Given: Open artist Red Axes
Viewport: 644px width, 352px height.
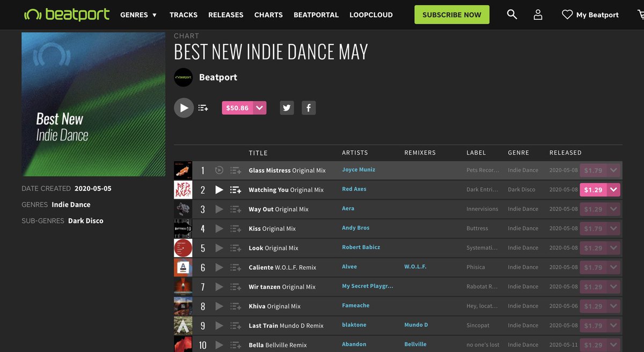Looking at the screenshot, I should tap(354, 189).
